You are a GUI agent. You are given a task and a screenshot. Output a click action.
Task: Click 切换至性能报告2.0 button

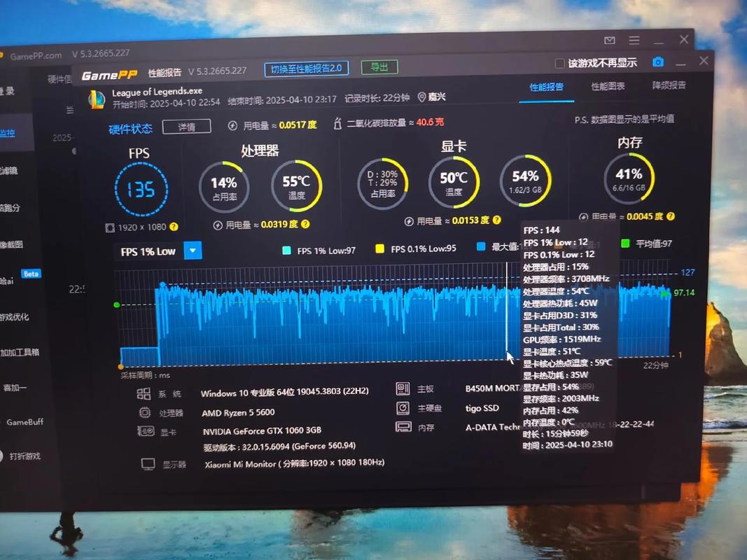pos(306,68)
